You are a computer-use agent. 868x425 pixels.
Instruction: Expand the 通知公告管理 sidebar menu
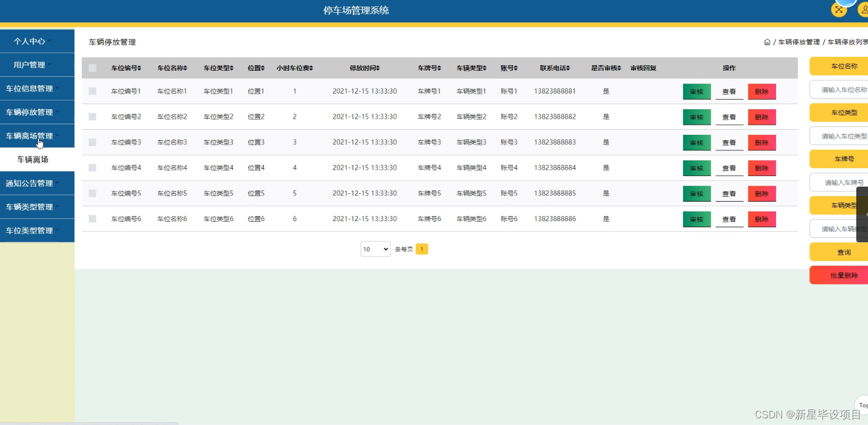pyautogui.click(x=29, y=183)
